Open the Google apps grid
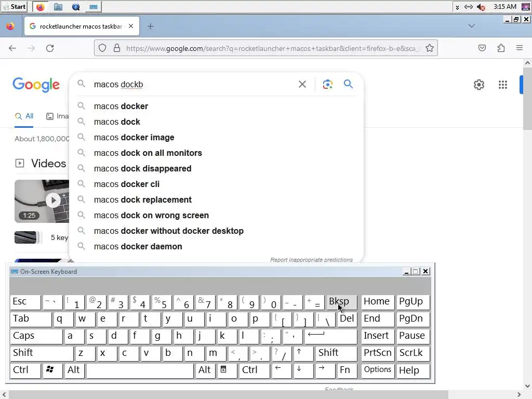This screenshot has height=399, width=532. click(x=503, y=85)
